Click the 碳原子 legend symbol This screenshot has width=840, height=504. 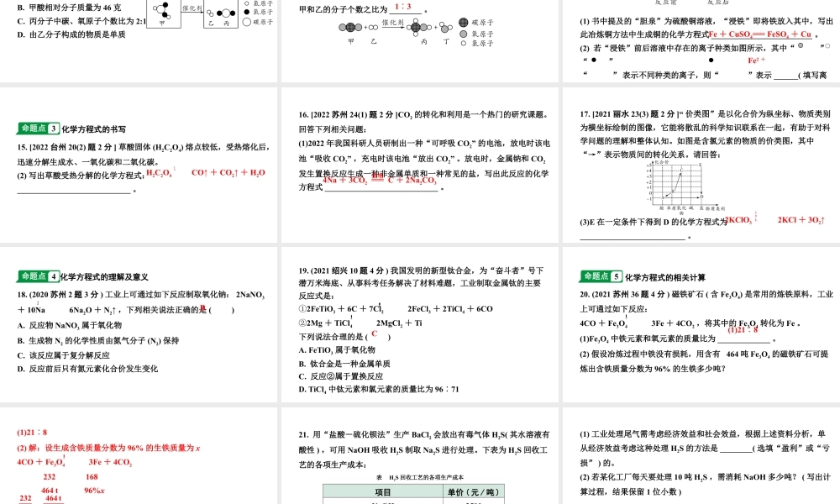pyautogui.click(x=463, y=24)
